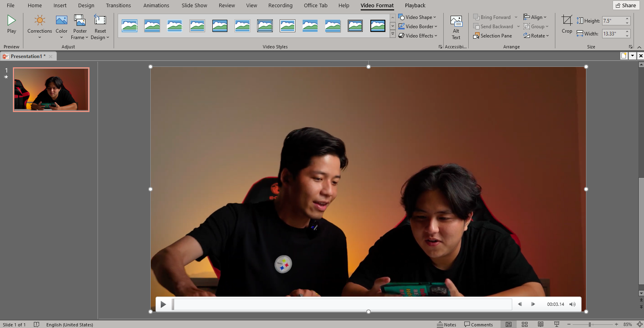Viewport: 644px width, 328px height.
Task: Show the next row of video styles
Action: [393, 26]
